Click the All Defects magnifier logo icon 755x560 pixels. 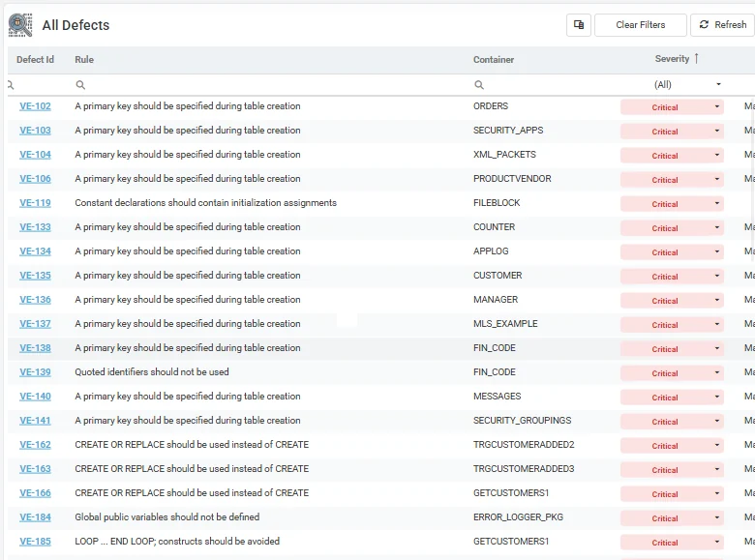[x=20, y=25]
